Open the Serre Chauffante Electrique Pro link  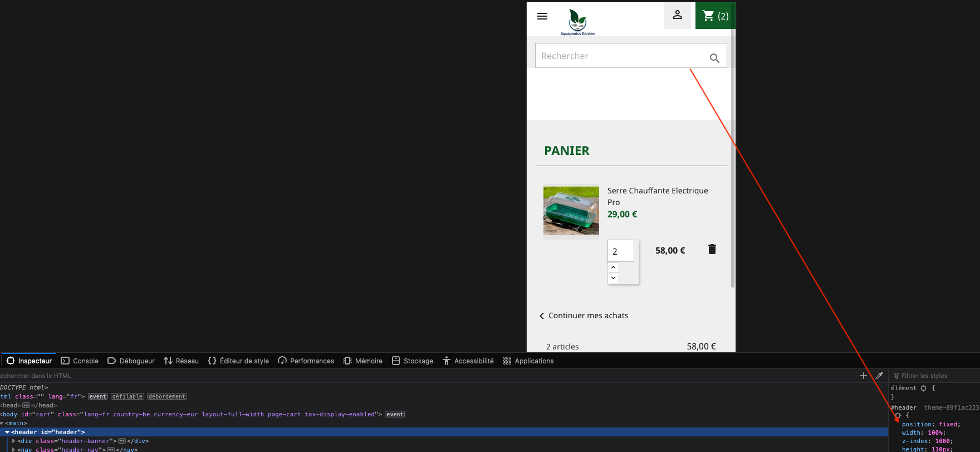(x=658, y=196)
